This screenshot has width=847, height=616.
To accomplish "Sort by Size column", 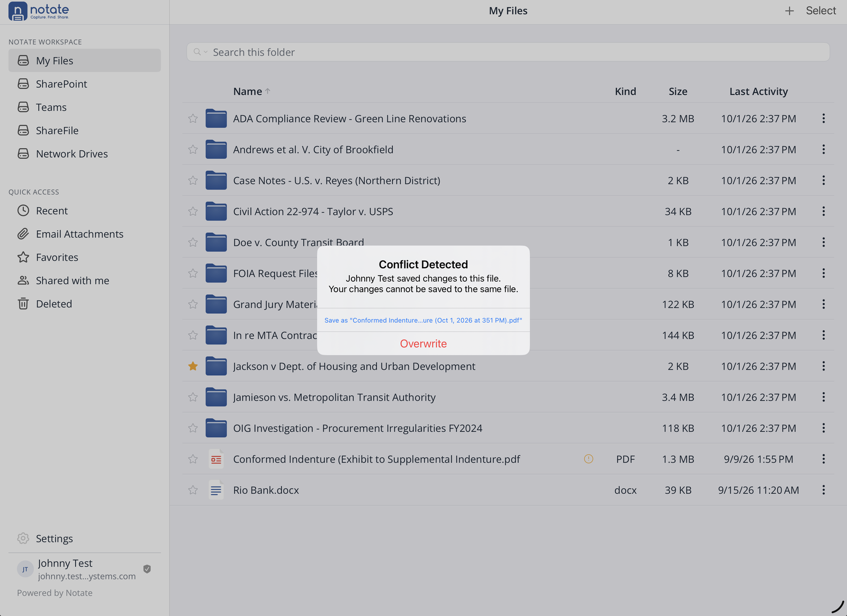I will tap(678, 91).
